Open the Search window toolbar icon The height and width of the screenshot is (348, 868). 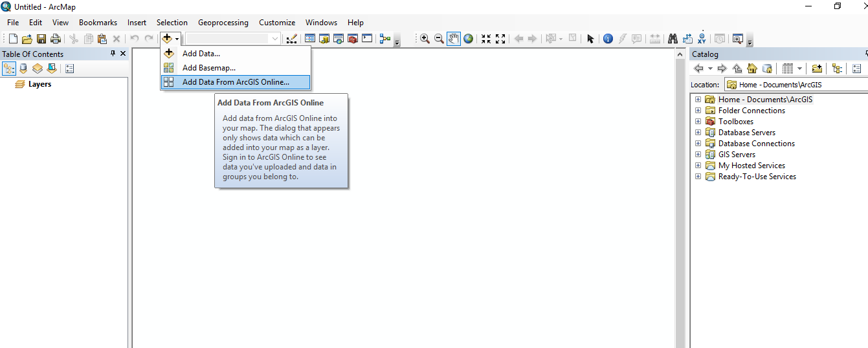tap(339, 39)
